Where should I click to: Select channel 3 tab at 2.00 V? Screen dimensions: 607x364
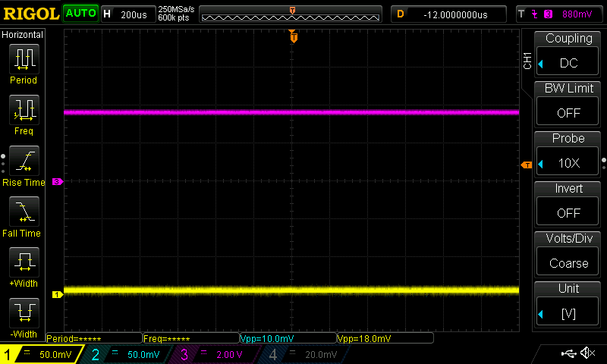click(215, 354)
